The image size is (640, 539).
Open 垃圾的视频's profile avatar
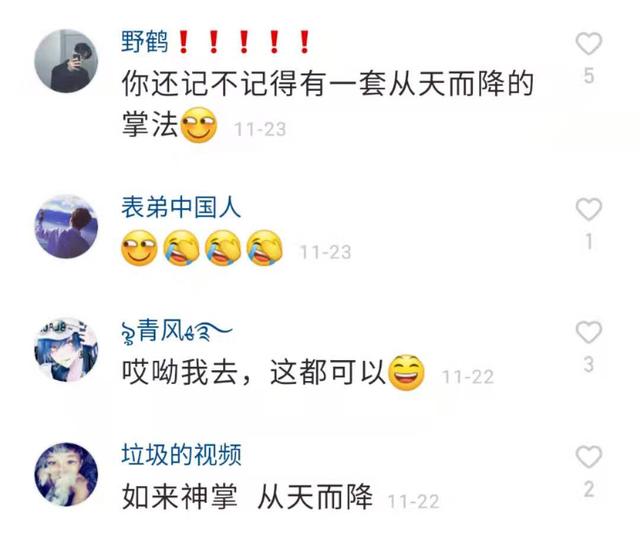point(66,474)
